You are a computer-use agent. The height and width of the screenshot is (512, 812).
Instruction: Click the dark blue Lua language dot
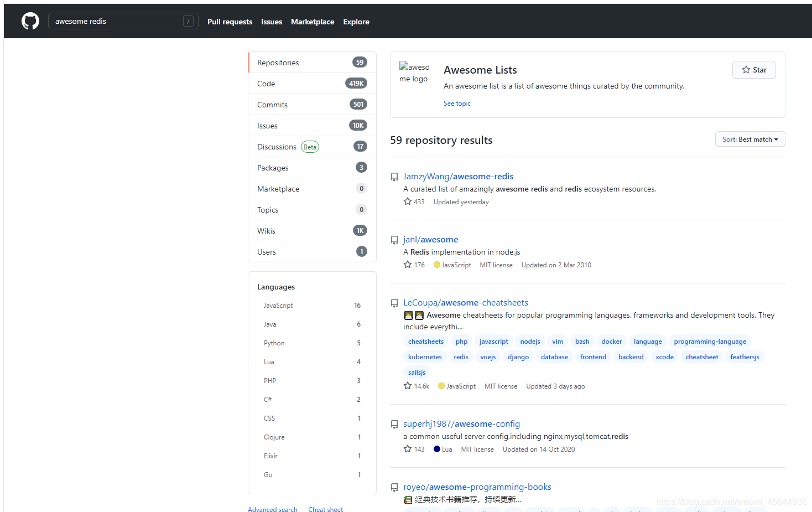click(437, 449)
